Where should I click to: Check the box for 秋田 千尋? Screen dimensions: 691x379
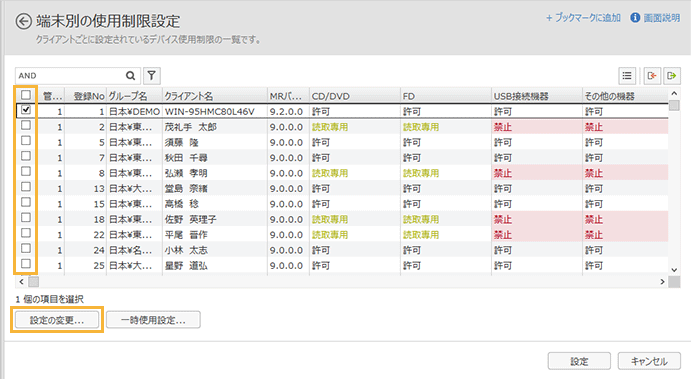[26, 156]
